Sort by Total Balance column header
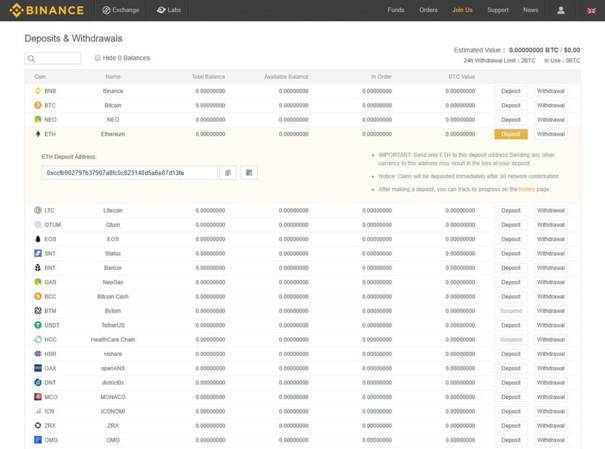Image resolution: width=605 pixels, height=449 pixels. pyautogui.click(x=208, y=77)
